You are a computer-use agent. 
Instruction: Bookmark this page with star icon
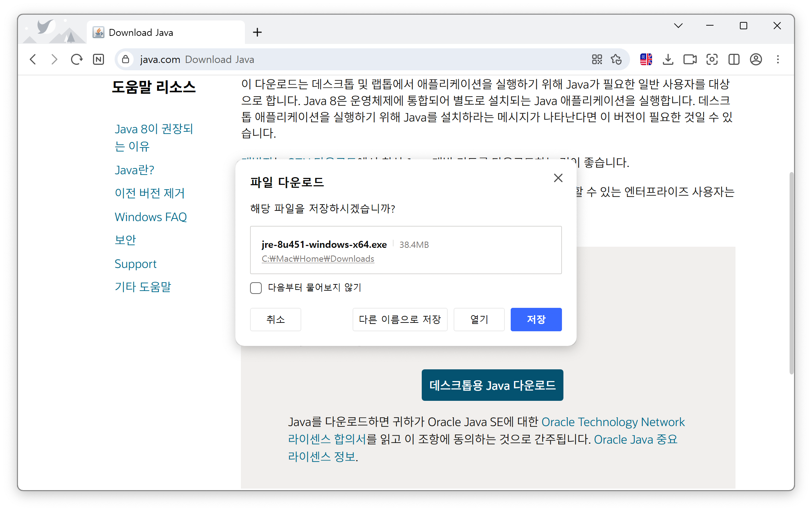point(616,59)
